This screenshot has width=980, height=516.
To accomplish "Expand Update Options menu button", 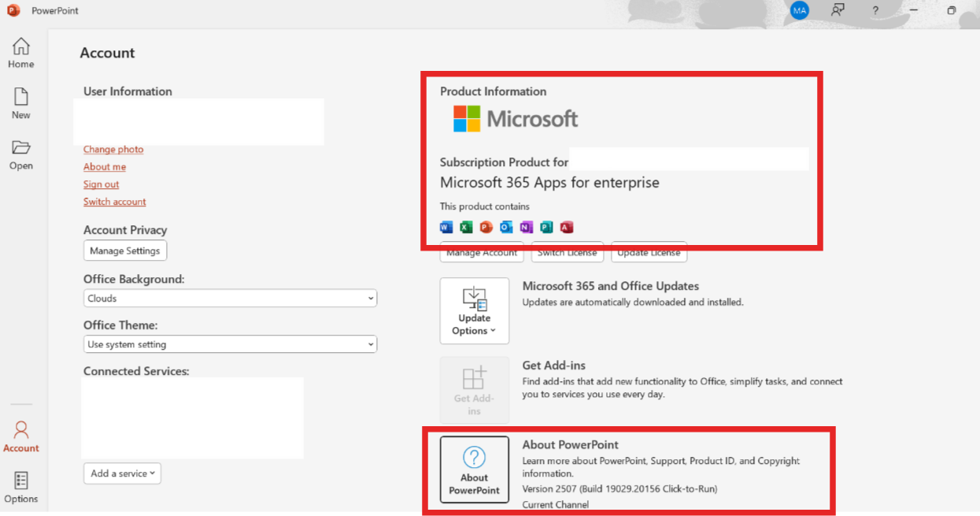I will tap(475, 311).
